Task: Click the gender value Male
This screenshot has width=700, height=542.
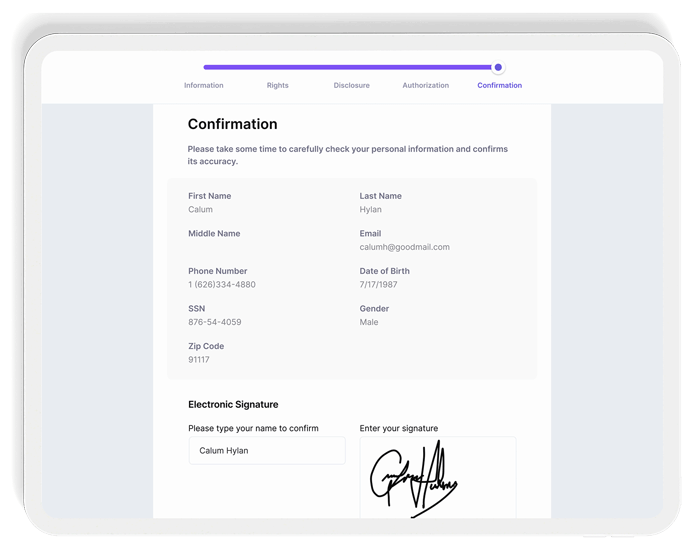Action: point(369,322)
